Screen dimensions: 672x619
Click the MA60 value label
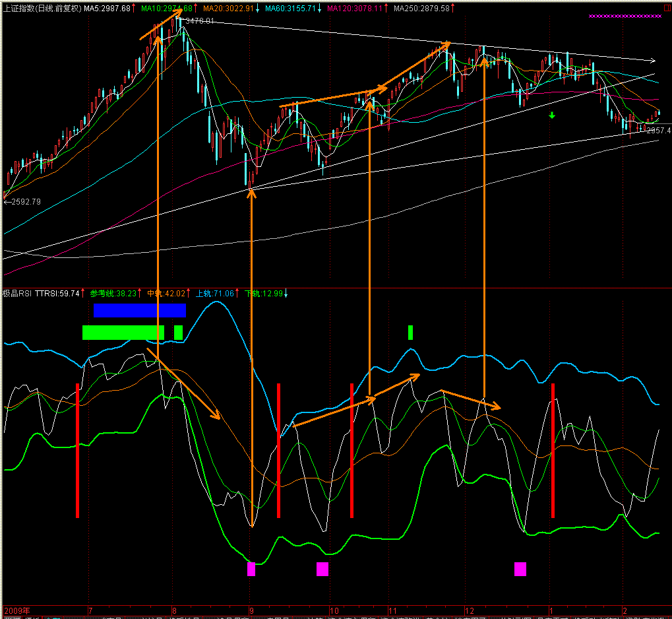click(295, 8)
